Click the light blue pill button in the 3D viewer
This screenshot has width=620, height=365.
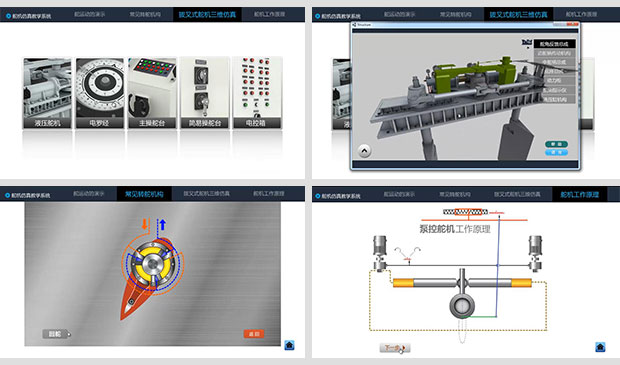coord(556,152)
